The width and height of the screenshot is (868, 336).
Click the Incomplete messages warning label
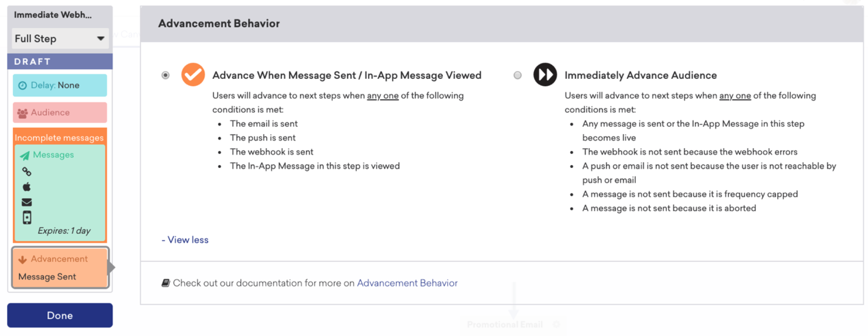click(x=59, y=138)
